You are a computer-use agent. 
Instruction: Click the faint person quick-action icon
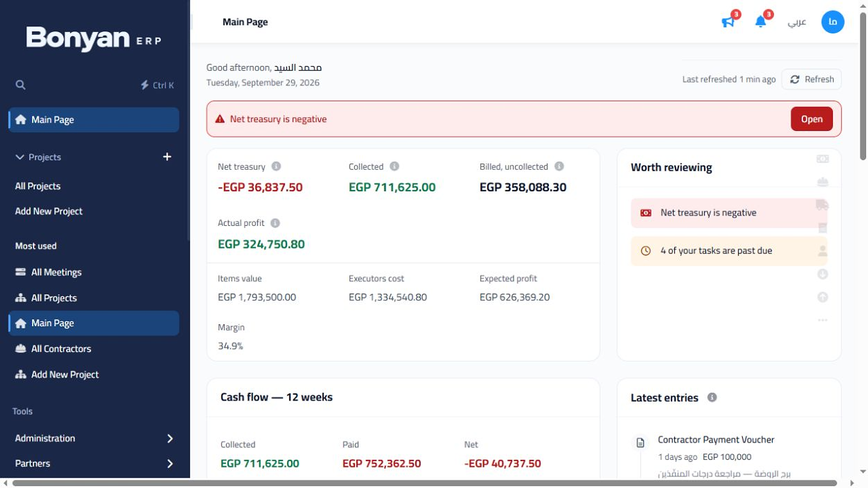tap(822, 251)
